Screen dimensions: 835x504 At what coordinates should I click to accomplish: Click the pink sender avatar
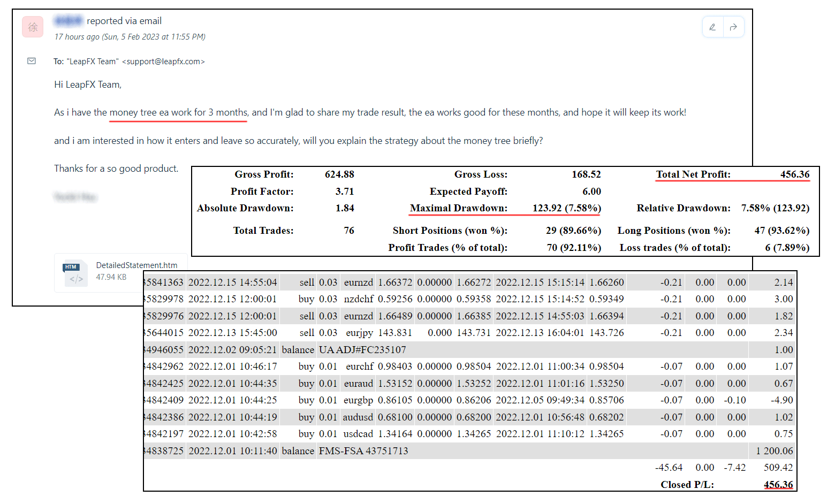33,27
